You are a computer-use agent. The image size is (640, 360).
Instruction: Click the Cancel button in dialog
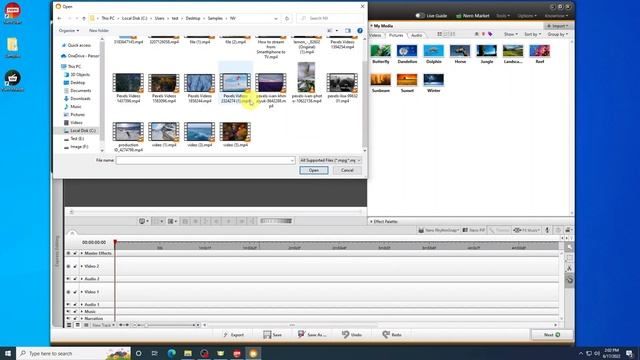click(x=347, y=170)
